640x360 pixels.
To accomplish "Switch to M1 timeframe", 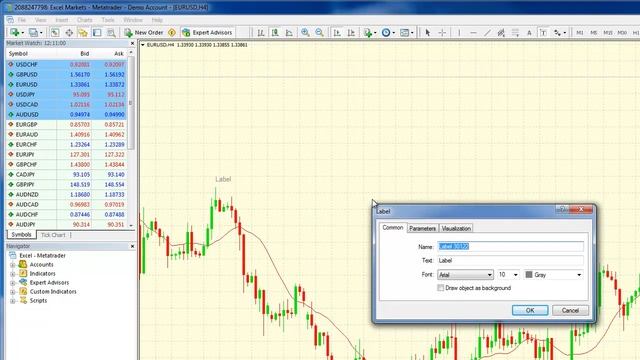I will click(x=580, y=33).
